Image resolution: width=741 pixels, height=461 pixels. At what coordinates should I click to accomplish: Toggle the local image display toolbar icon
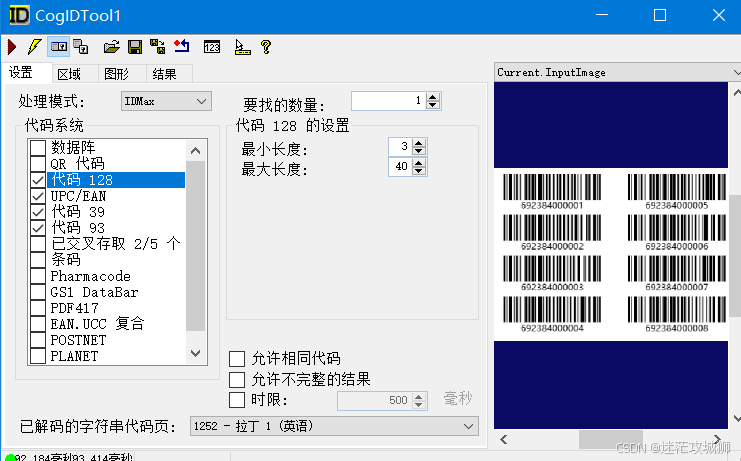point(59,47)
